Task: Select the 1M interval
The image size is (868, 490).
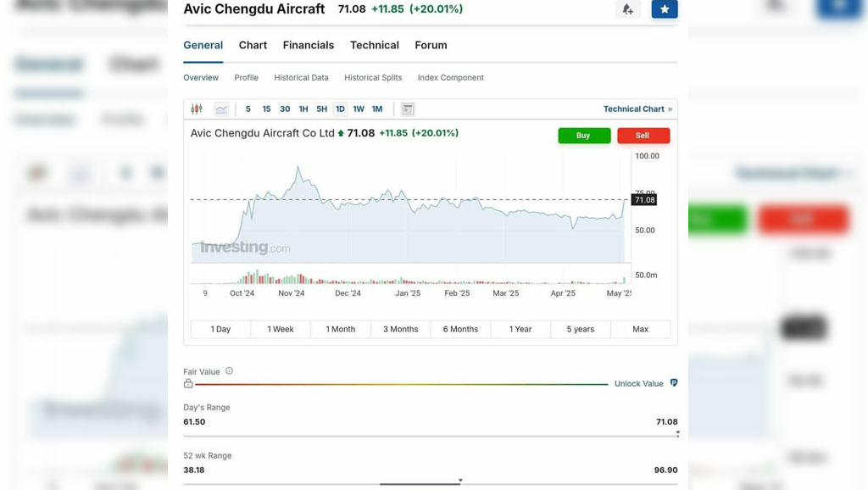Action: click(377, 109)
